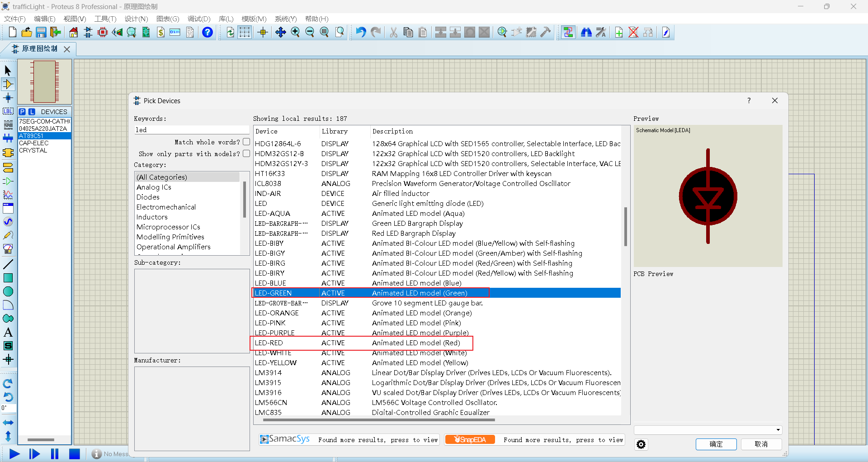Click the SnapEDA results link

(x=534, y=439)
